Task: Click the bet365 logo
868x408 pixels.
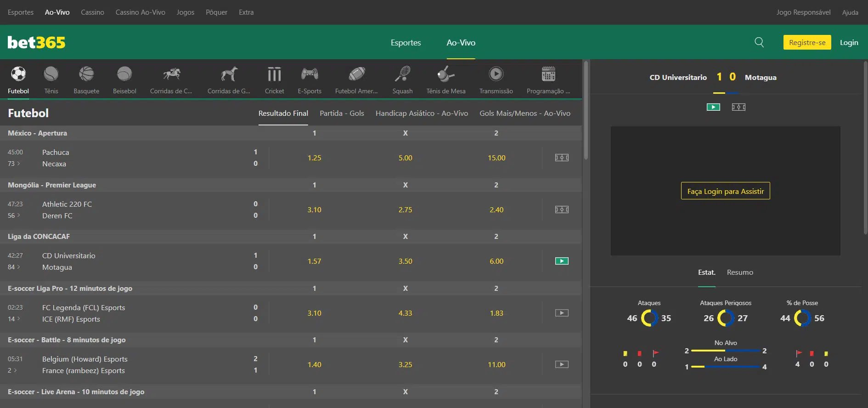Action: (36, 42)
